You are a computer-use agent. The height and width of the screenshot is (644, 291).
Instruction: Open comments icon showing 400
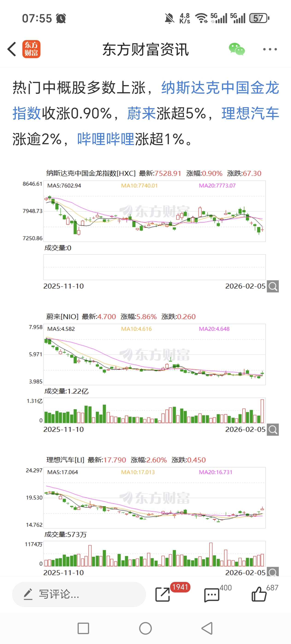click(212, 595)
